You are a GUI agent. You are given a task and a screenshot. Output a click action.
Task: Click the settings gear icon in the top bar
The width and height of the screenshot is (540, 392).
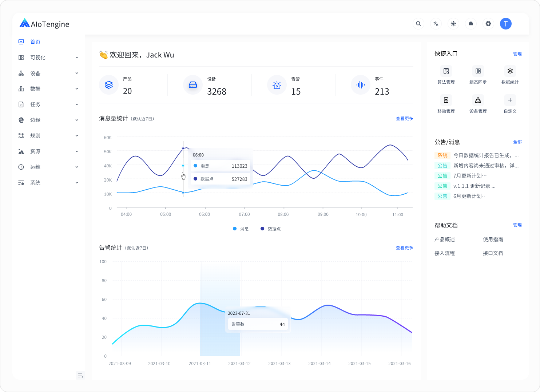[488, 23]
